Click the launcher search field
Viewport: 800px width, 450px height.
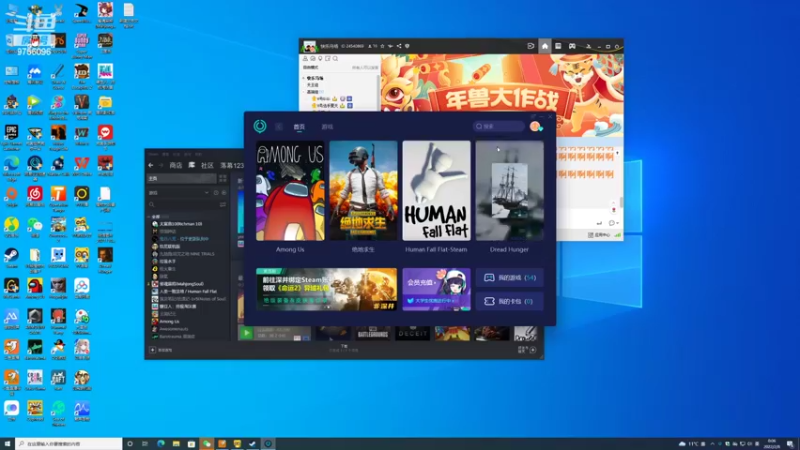498,126
